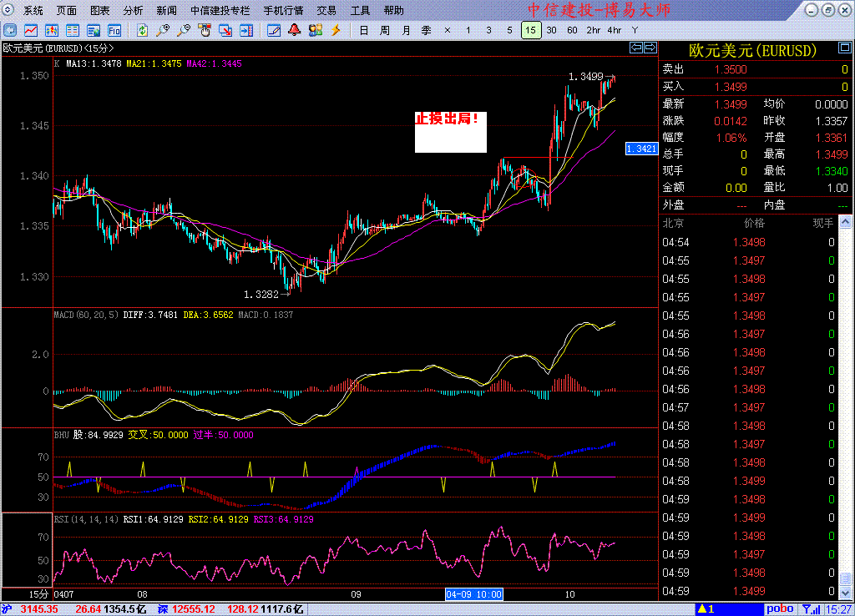Open the red alarm bell alert icon
Image resolution: width=855 pixels, height=616 pixels.
point(295,31)
